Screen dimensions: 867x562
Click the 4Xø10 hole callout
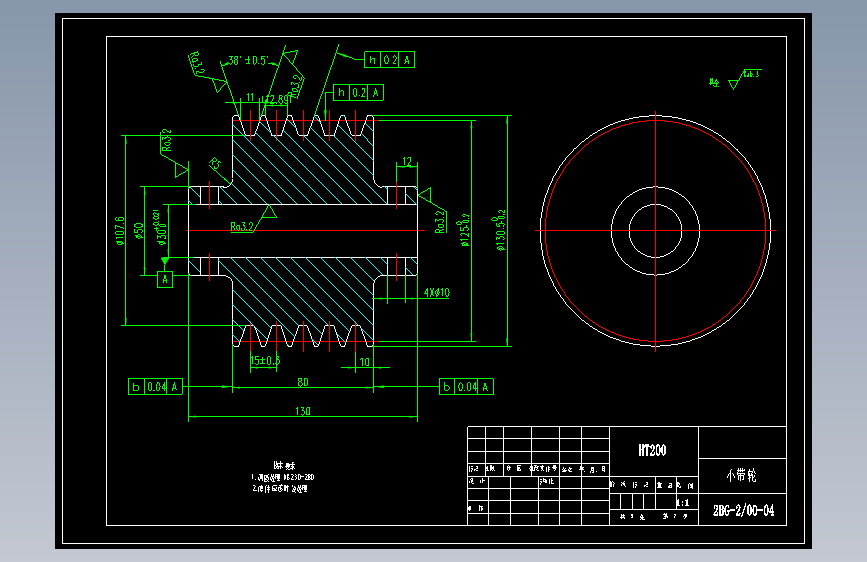point(437,293)
